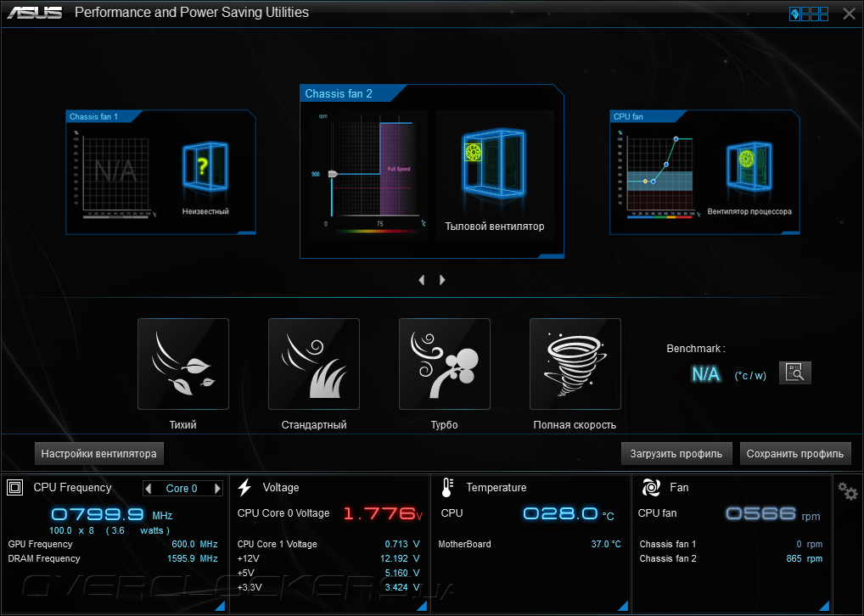The image size is (864, 616).
Task: Click the Fan panel fan icon
Action: point(651,487)
